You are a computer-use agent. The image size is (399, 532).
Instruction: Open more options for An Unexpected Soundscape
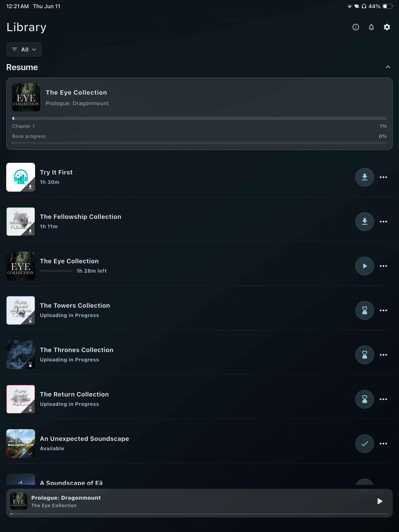click(383, 444)
